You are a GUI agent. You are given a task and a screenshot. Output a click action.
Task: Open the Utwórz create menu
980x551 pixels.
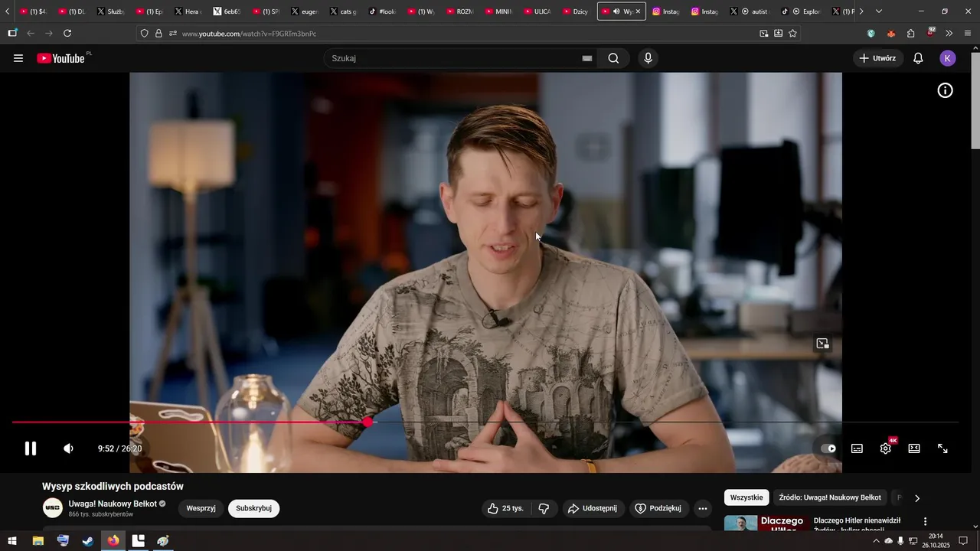pyautogui.click(x=878, y=58)
